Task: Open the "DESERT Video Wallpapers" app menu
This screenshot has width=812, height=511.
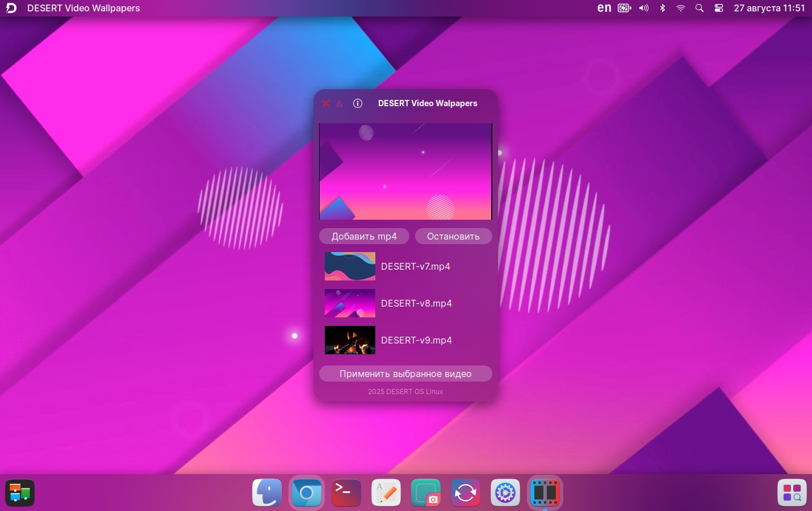Action: tap(83, 8)
